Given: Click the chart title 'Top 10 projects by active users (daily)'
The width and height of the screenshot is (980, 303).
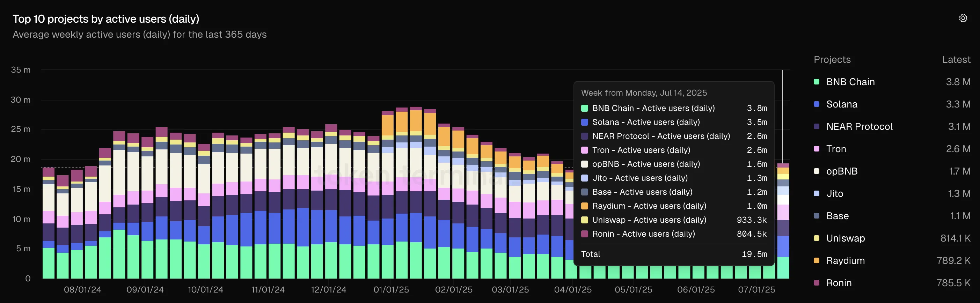Looking at the screenshot, I should tap(106, 19).
